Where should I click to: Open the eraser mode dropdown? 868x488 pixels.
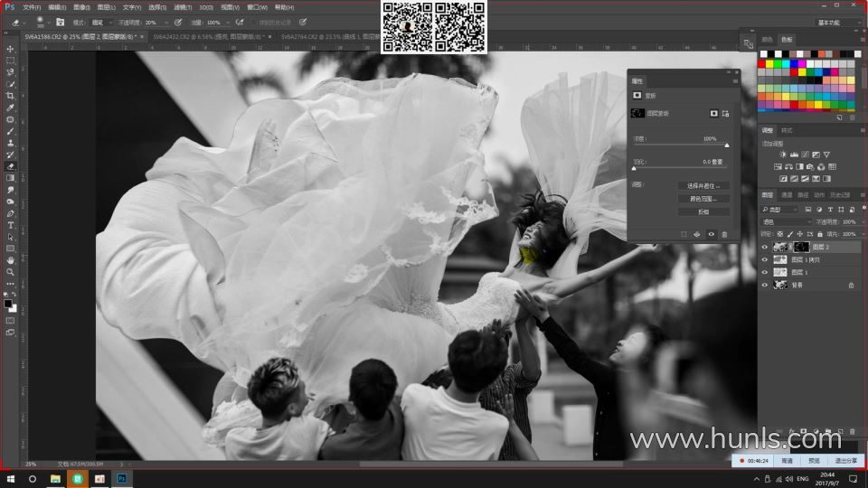[102, 23]
